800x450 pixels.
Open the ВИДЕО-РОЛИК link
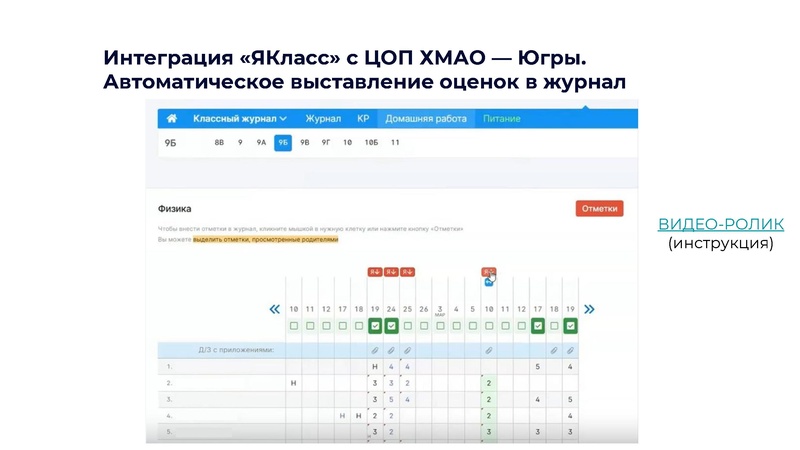tap(721, 224)
